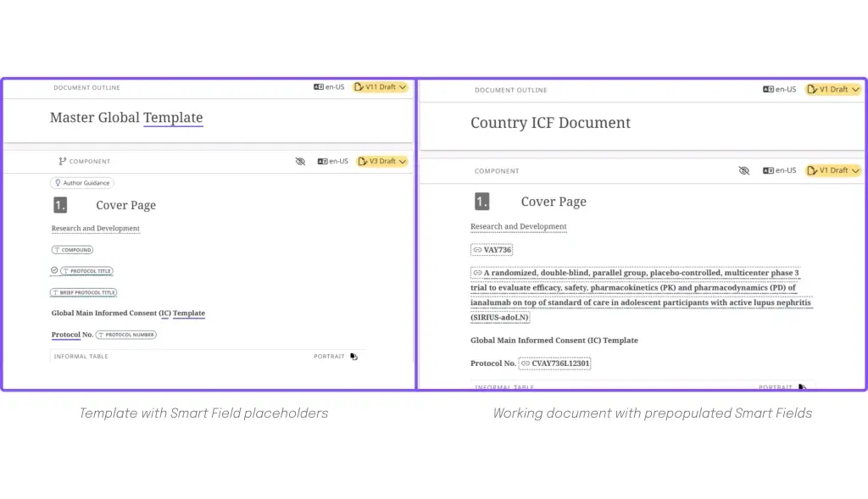This screenshot has width=868, height=499.
Task: Open right Component V1 Draft dropdown
Action: pos(833,170)
